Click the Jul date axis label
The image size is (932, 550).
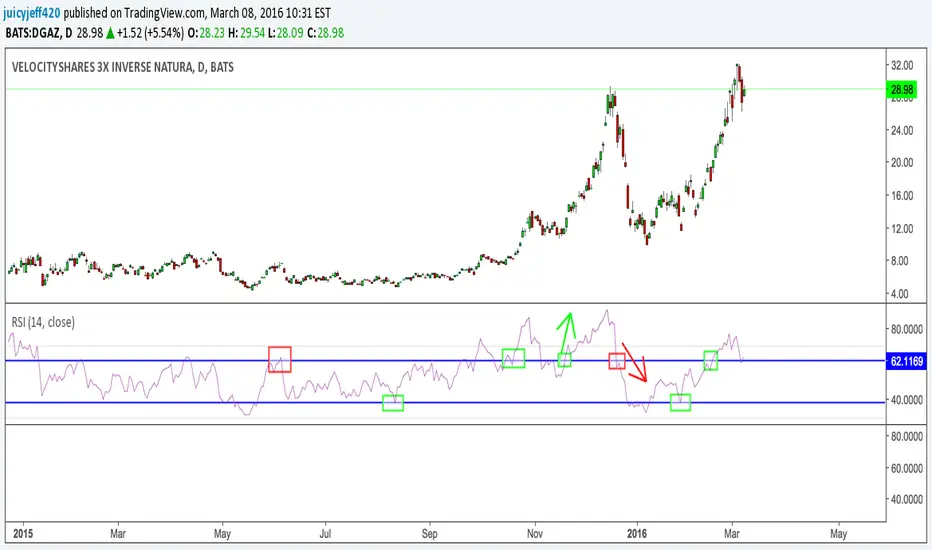pos(325,533)
